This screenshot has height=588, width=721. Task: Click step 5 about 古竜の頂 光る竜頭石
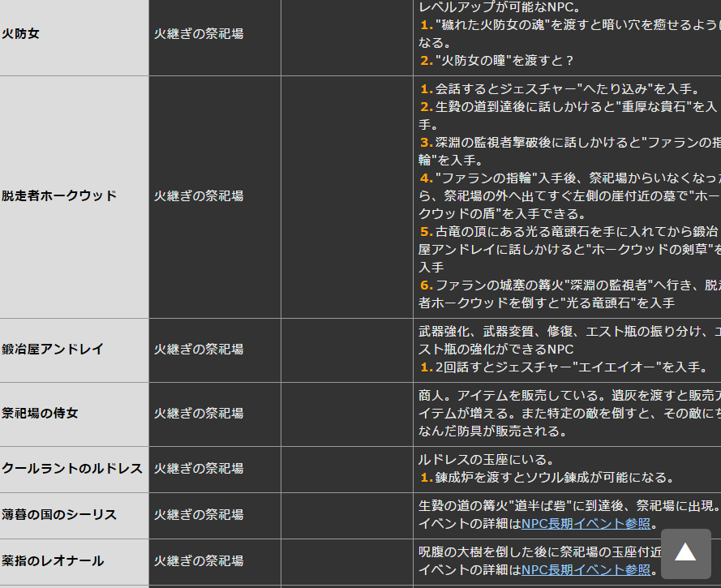pyautogui.click(x=569, y=250)
